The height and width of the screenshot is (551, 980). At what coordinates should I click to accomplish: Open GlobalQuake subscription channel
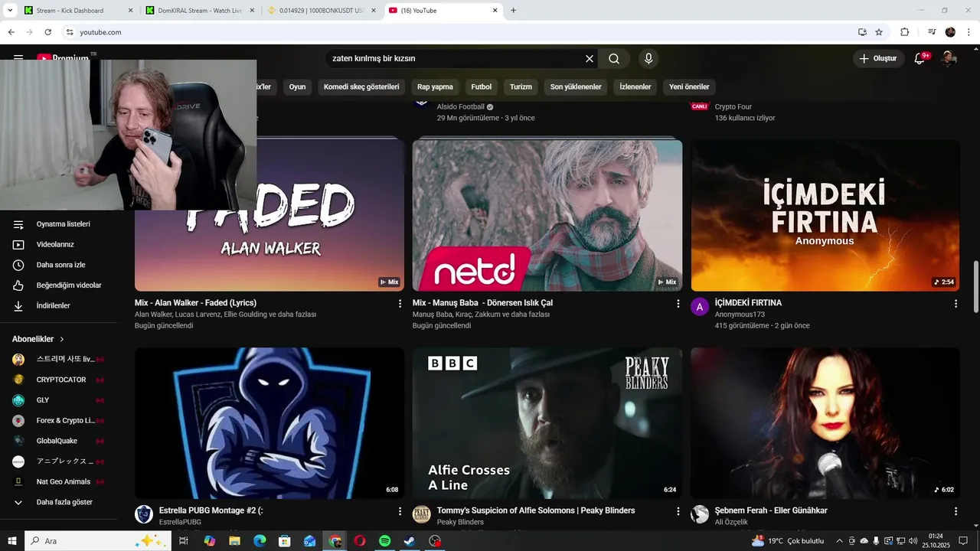pos(59,441)
